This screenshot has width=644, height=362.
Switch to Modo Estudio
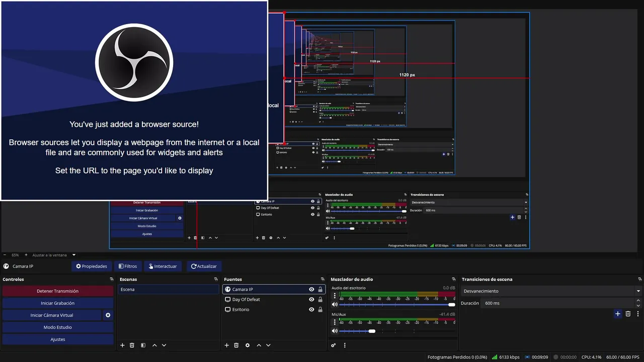point(57,327)
